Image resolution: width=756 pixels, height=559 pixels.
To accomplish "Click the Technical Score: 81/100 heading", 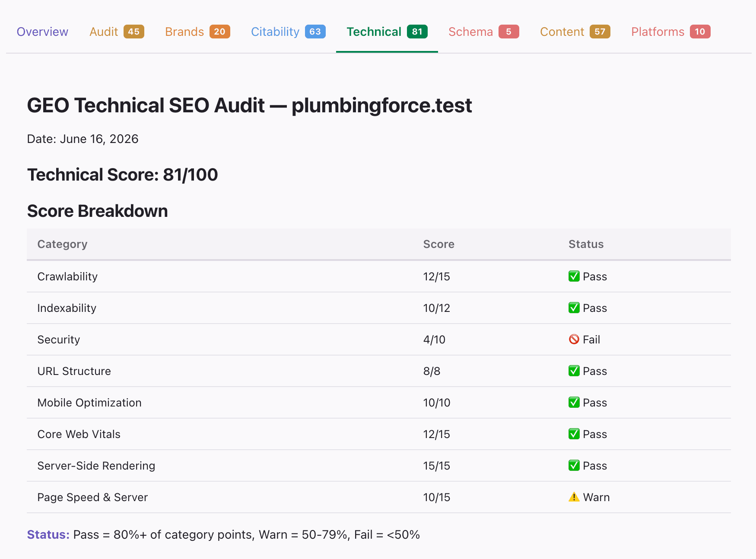I will point(122,175).
